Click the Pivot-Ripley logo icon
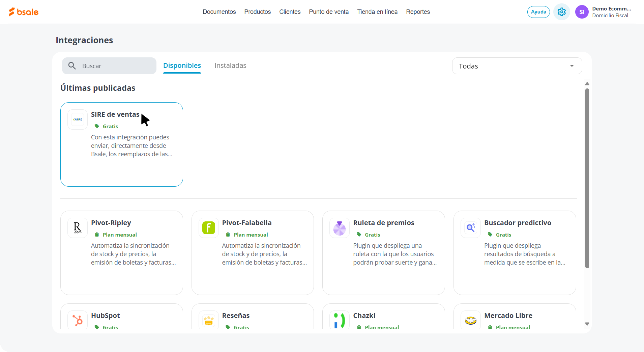 pyautogui.click(x=78, y=228)
